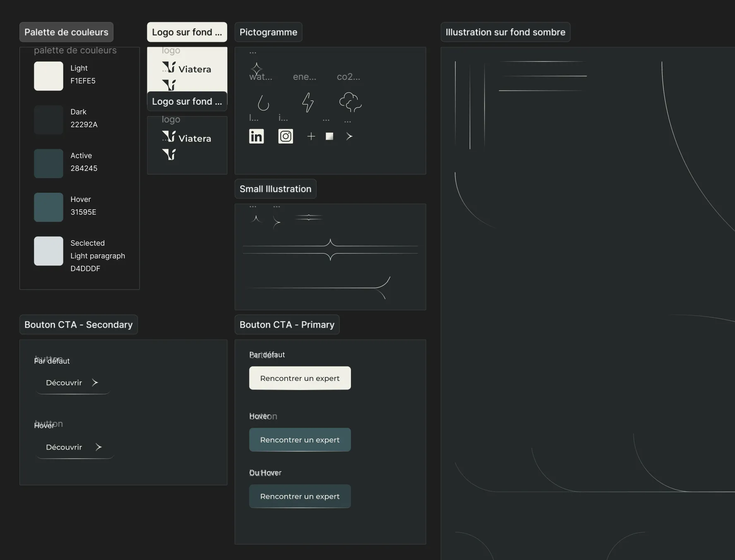Viewport: 735px width, 560px height.
Task: Click the "284245" hex code text
Action: tap(84, 169)
